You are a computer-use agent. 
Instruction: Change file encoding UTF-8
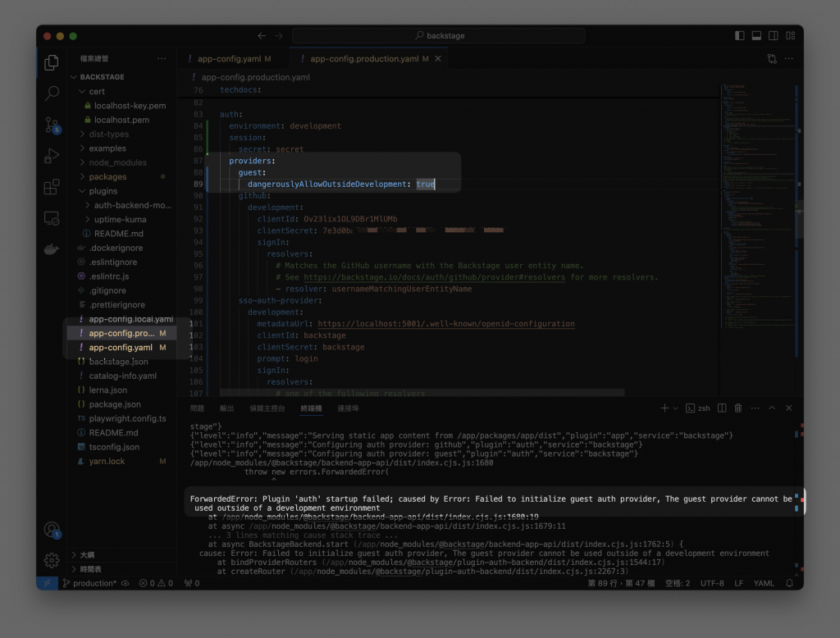click(712, 583)
